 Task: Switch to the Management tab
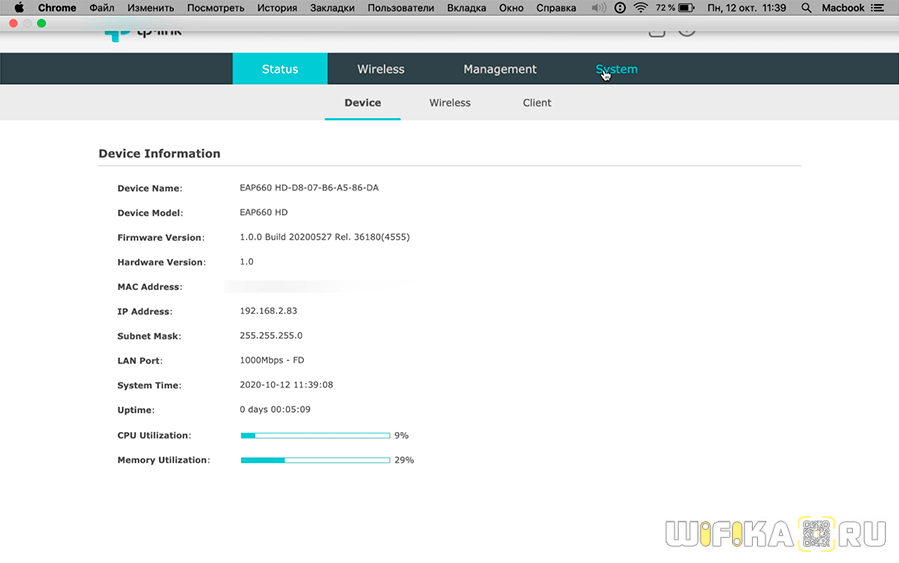coord(500,69)
